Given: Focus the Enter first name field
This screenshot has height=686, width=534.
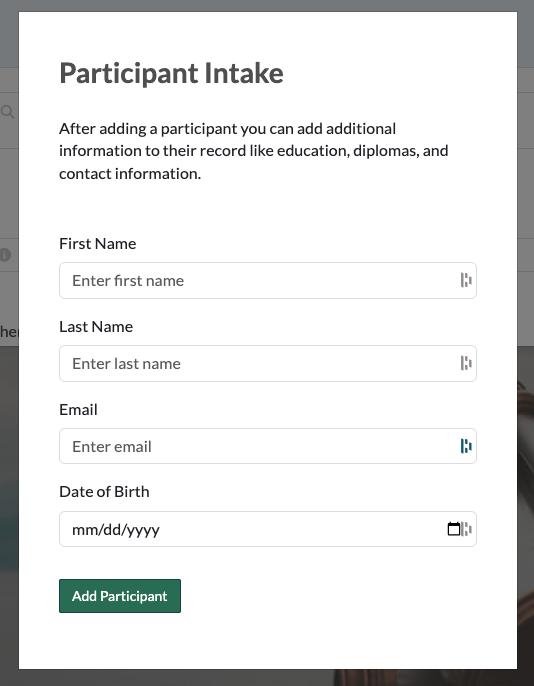Looking at the screenshot, I should pos(268,280).
